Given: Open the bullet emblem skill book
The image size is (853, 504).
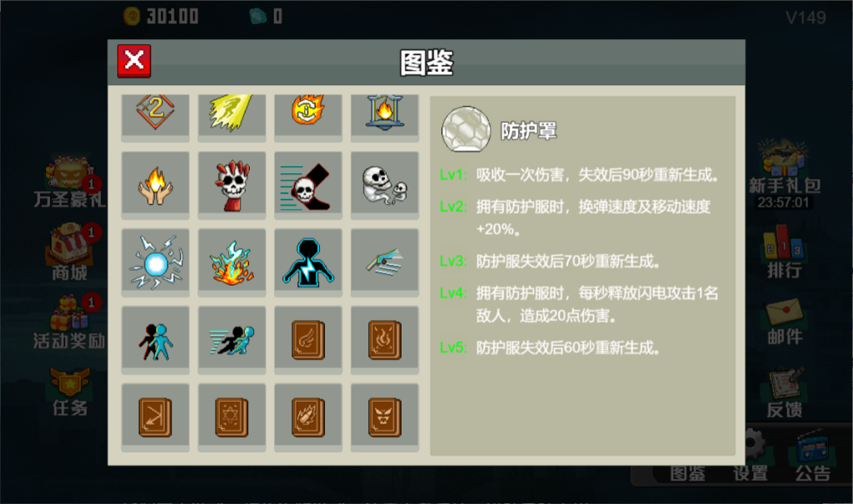Looking at the screenshot, I should click(308, 417).
